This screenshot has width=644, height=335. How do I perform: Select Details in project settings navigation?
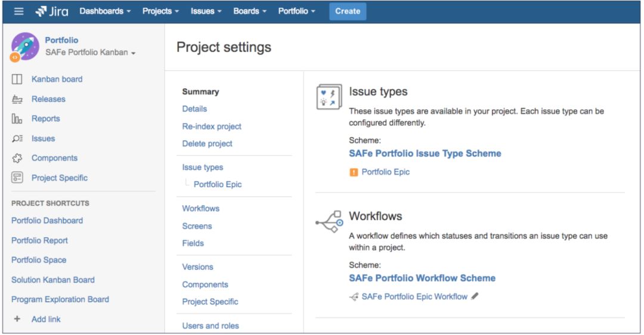click(x=194, y=109)
